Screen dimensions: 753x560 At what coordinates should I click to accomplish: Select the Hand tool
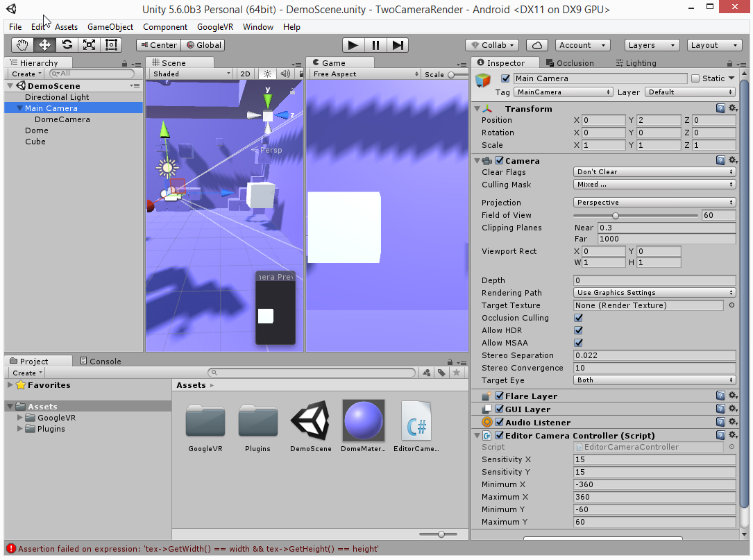pyautogui.click(x=22, y=45)
